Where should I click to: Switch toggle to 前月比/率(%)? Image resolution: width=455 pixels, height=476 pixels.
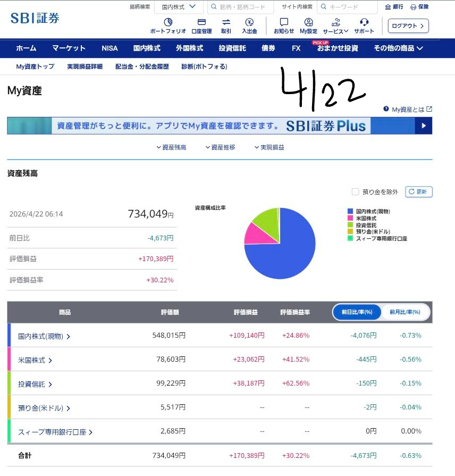[404, 312]
